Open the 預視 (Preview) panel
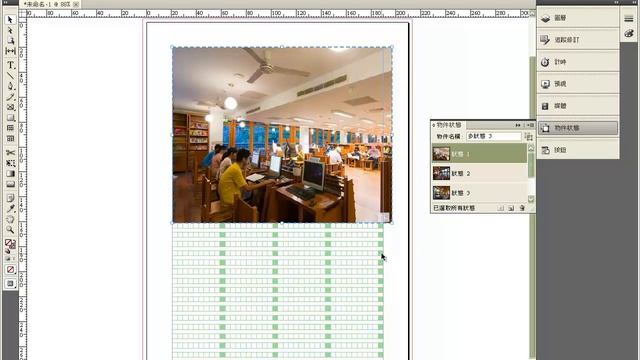 tap(578, 84)
